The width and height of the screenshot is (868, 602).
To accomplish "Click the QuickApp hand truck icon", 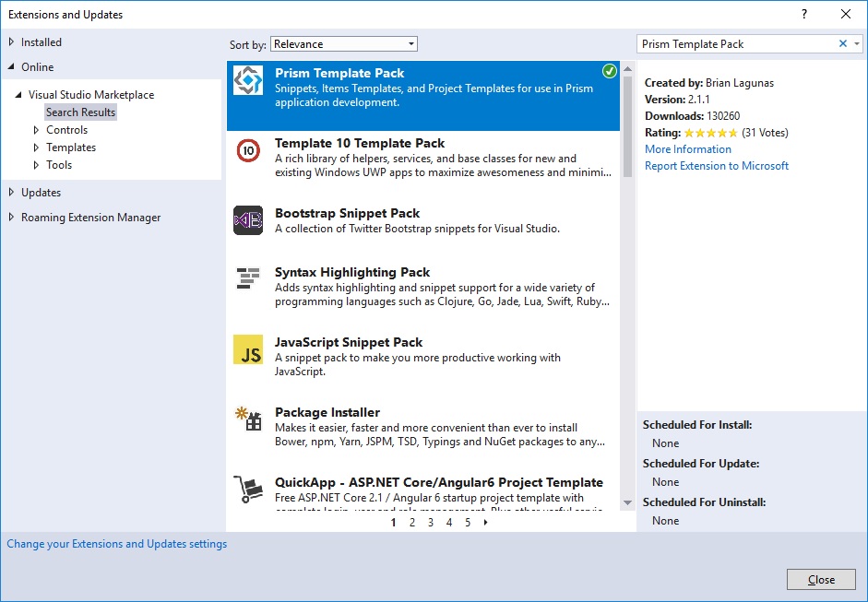I will (x=247, y=490).
